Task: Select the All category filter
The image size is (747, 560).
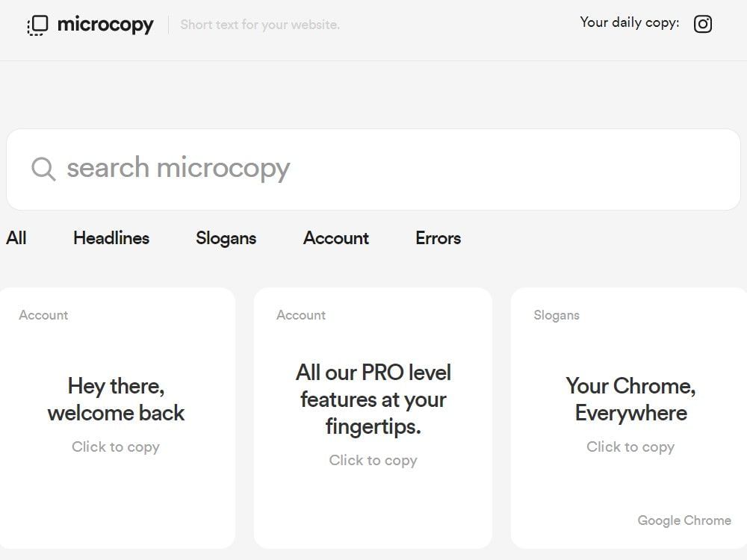Action: [x=16, y=237]
